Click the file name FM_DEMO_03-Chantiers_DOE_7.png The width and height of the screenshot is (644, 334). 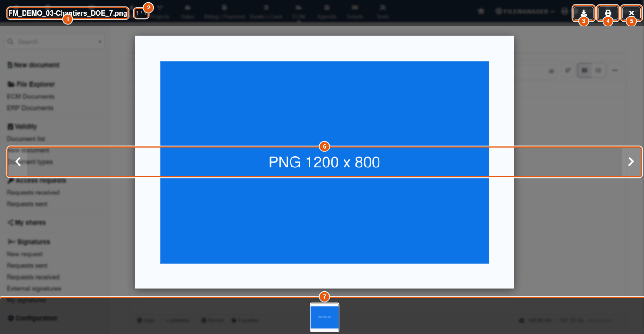tap(68, 13)
